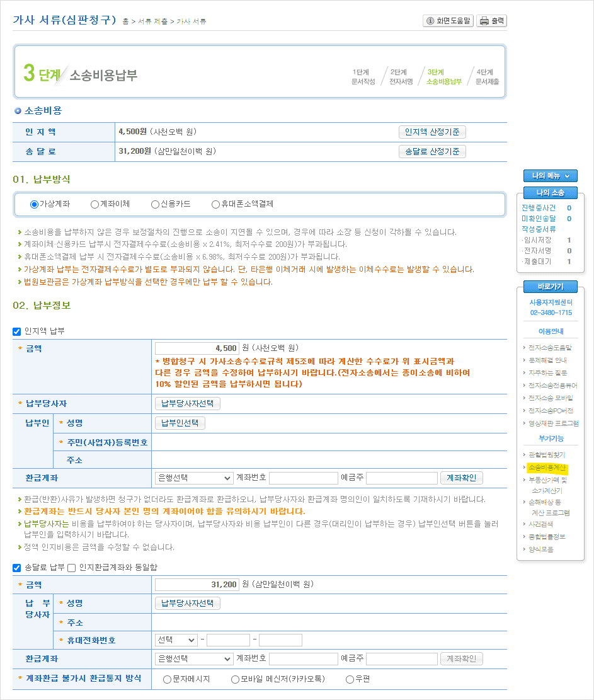The image size is (594, 700).
Task: Open 전자소송전용뷰어 menu item
Action: pos(552,385)
